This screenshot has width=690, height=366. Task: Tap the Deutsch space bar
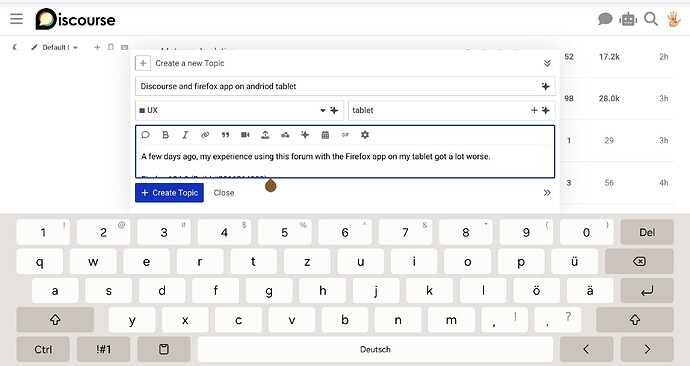pos(375,349)
